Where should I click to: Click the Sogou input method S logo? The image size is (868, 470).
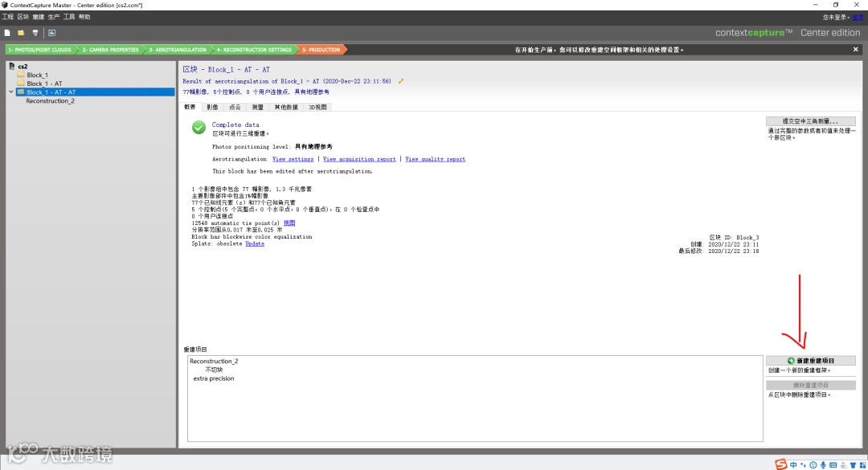pyautogui.click(x=781, y=464)
